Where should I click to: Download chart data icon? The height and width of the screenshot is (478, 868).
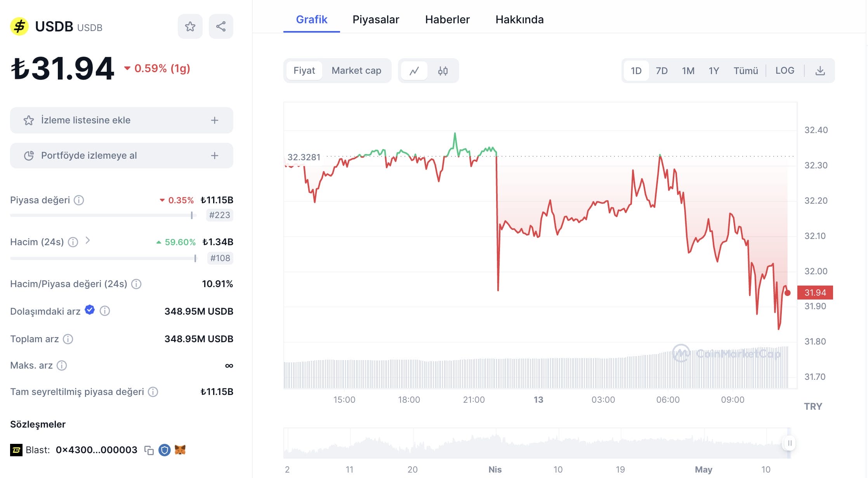point(820,71)
